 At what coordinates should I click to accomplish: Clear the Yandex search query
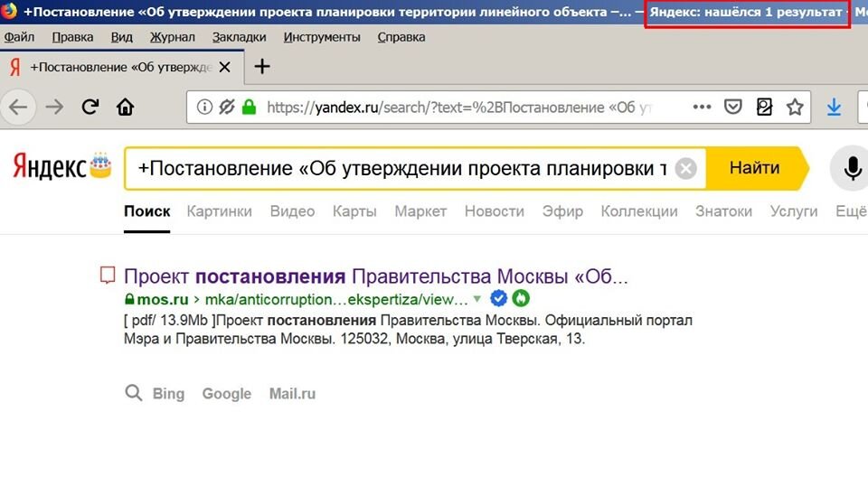pyautogui.click(x=685, y=168)
